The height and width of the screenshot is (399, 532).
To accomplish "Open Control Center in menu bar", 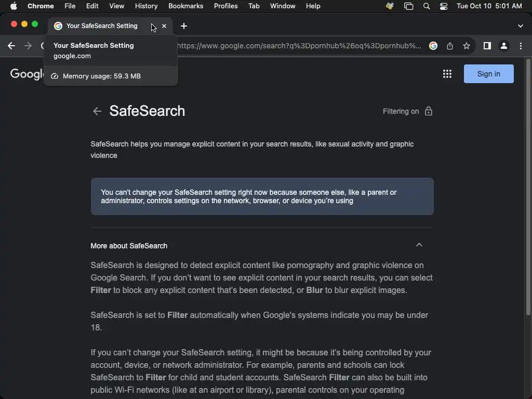I will (444, 6).
